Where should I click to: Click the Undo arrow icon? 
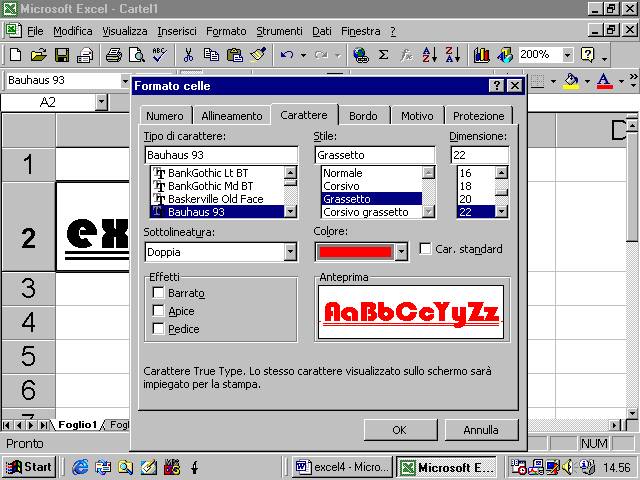tap(287, 55)
